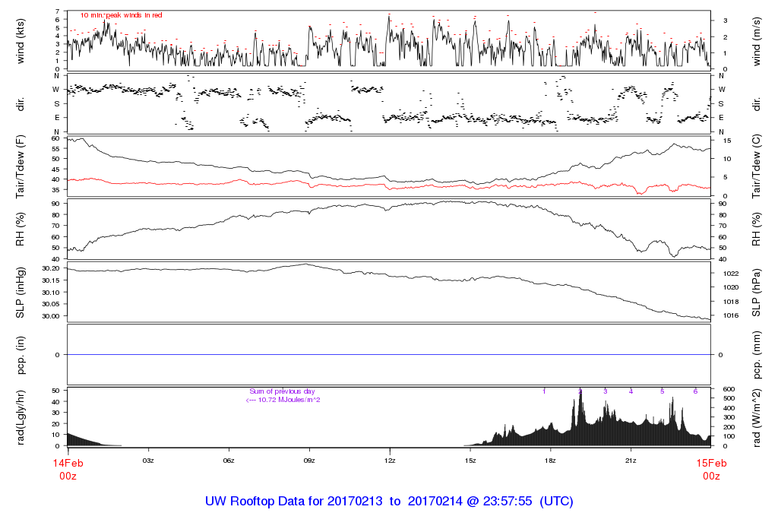Select the "pcp. (in)" axis label
778x532 pixels.
click(21, 355)
